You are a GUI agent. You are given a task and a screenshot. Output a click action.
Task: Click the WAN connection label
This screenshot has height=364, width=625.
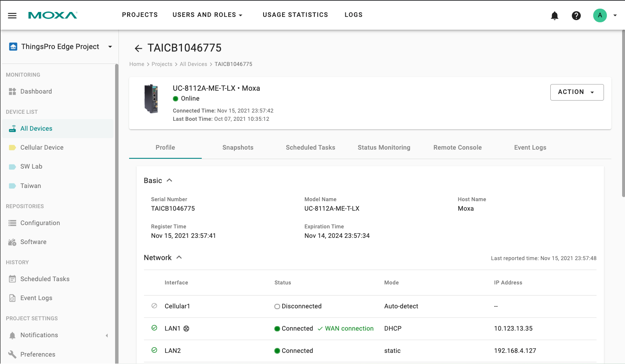click(349, 329)
